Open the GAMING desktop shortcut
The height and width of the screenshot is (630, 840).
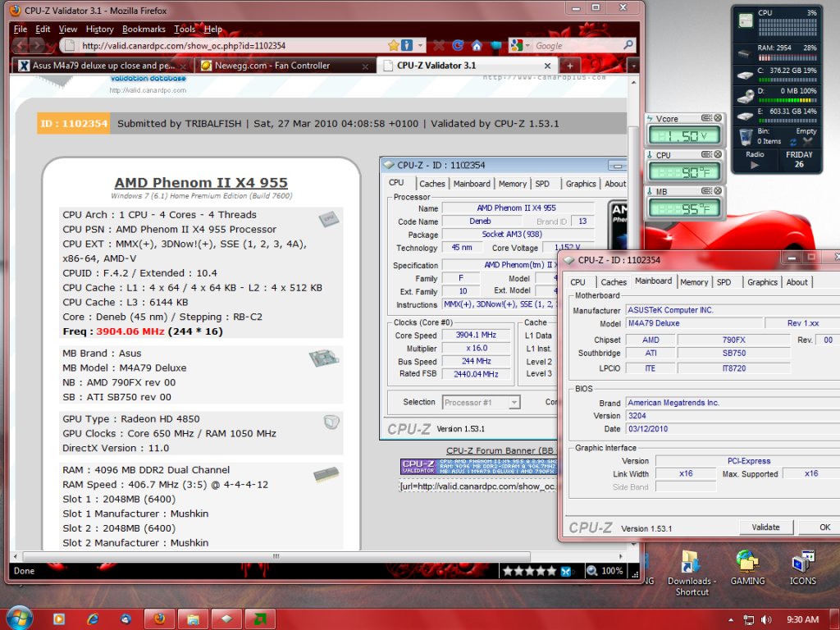[747, 566]
